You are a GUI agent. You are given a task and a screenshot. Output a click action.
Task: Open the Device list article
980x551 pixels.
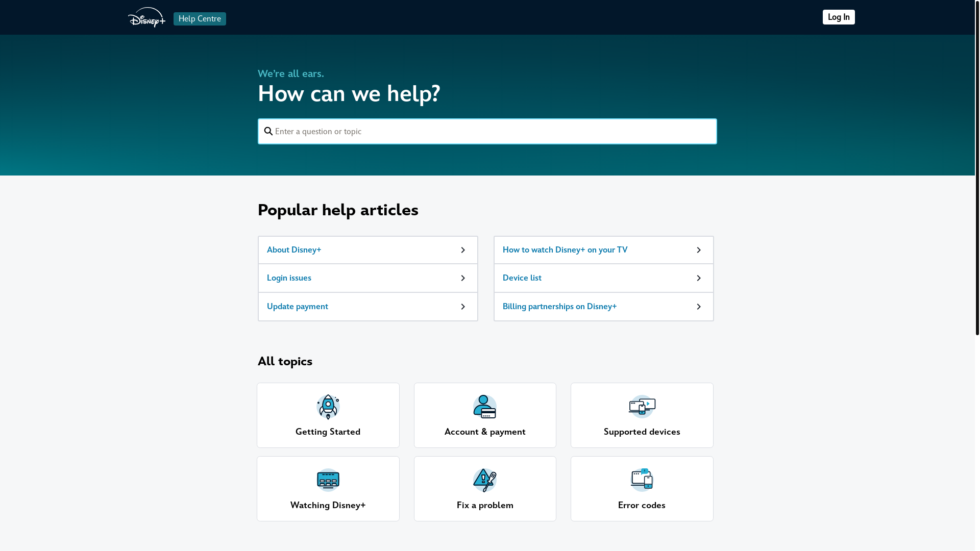604,278
